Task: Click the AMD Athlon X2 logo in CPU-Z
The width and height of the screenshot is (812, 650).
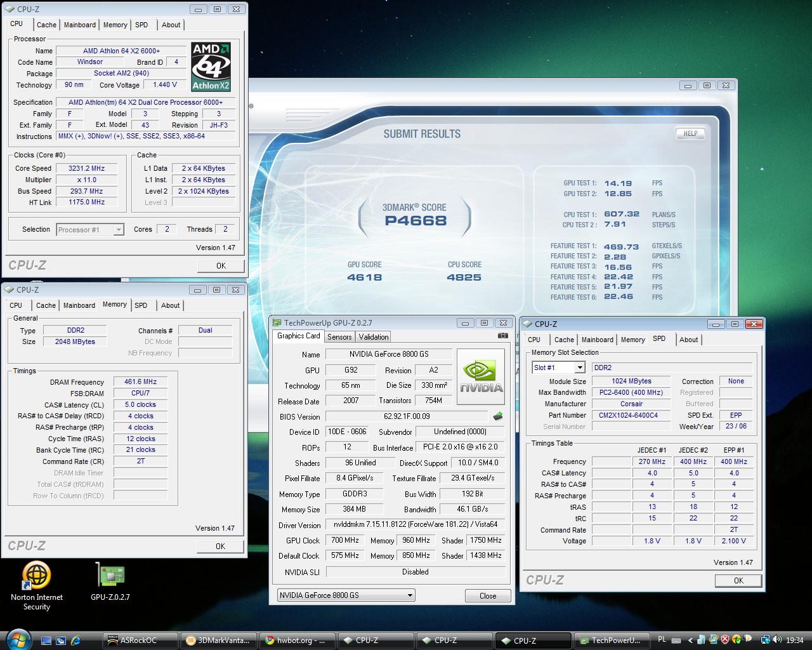Action: click(211, 67)
